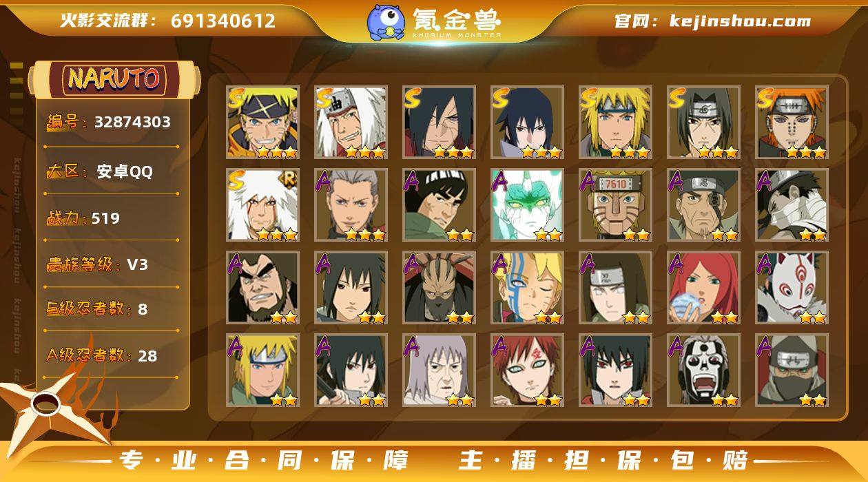Click the blue Khorium Monster mascot logo

(386, 21)
